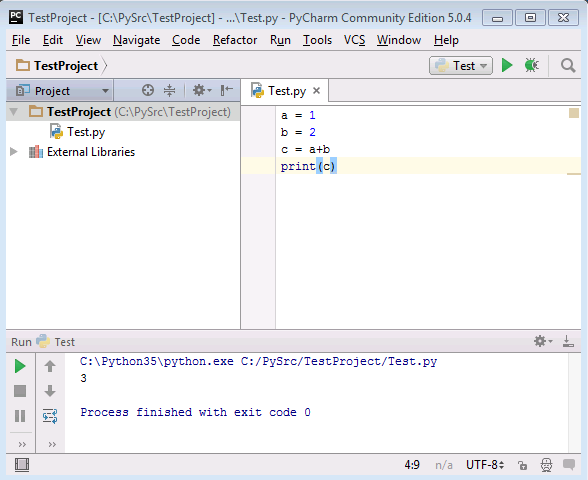Open the Navigate menu
Viewport: 588px width, 480px height.
[x=136, y=40]
